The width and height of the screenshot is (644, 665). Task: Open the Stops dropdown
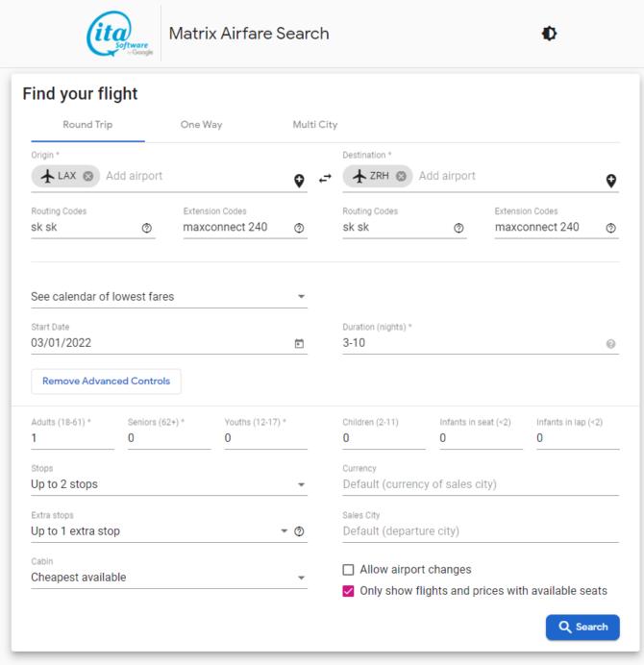169,484
